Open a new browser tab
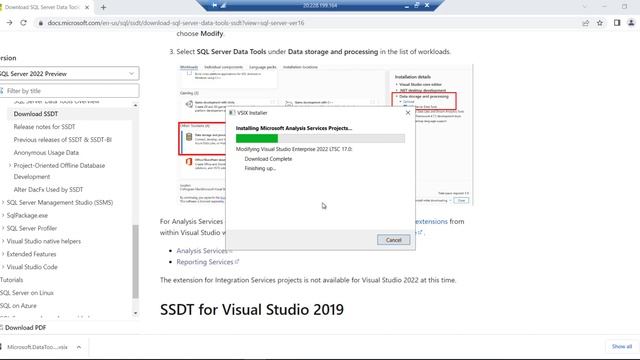The image size is (640, 360). (103, 7)
